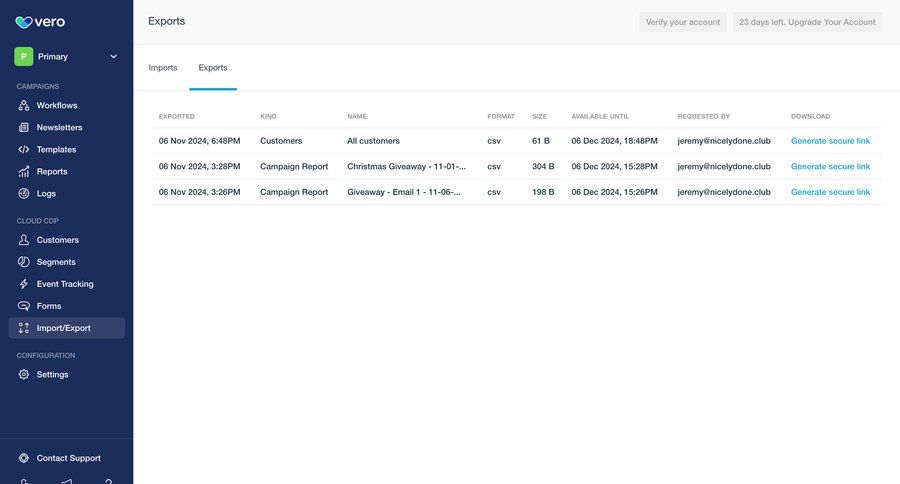Click the CLOUD CDP section label
The image size is (900, 484).
38,221
